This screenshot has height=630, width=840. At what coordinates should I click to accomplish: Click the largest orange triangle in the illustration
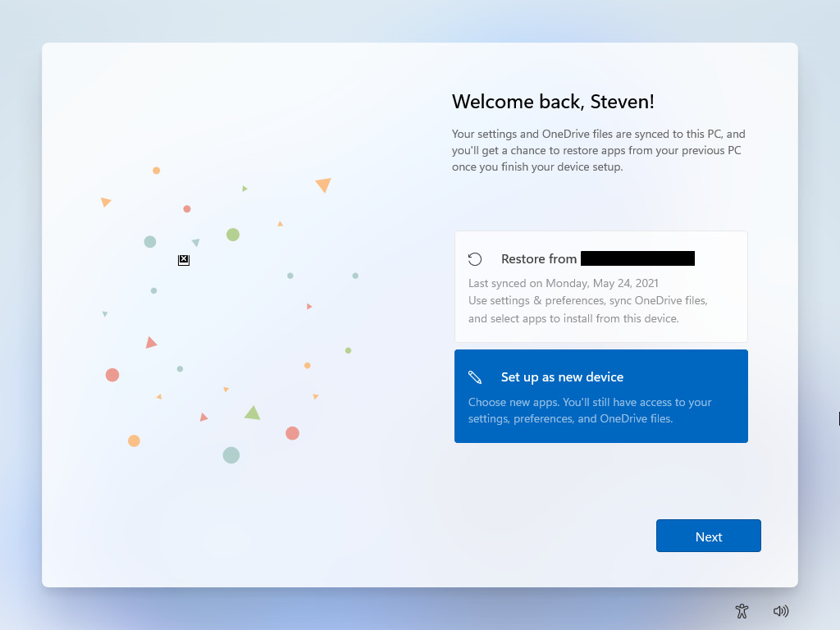(x=323, y=185)
